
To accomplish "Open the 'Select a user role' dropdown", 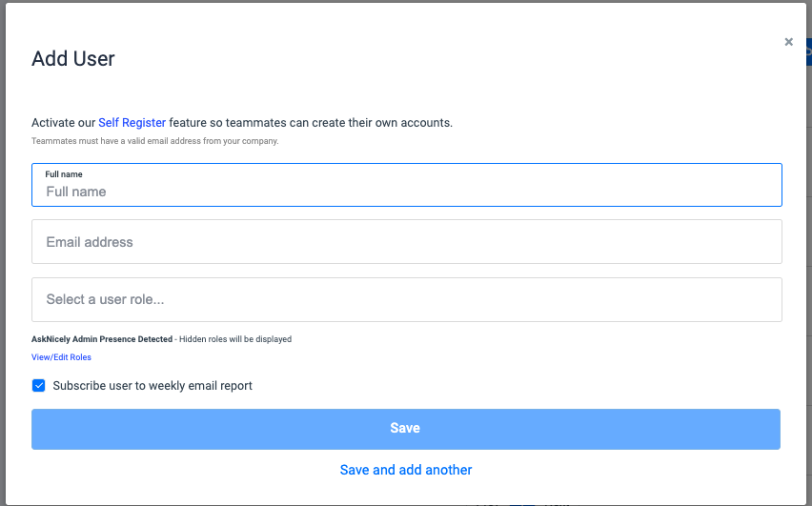I will 406,299.
